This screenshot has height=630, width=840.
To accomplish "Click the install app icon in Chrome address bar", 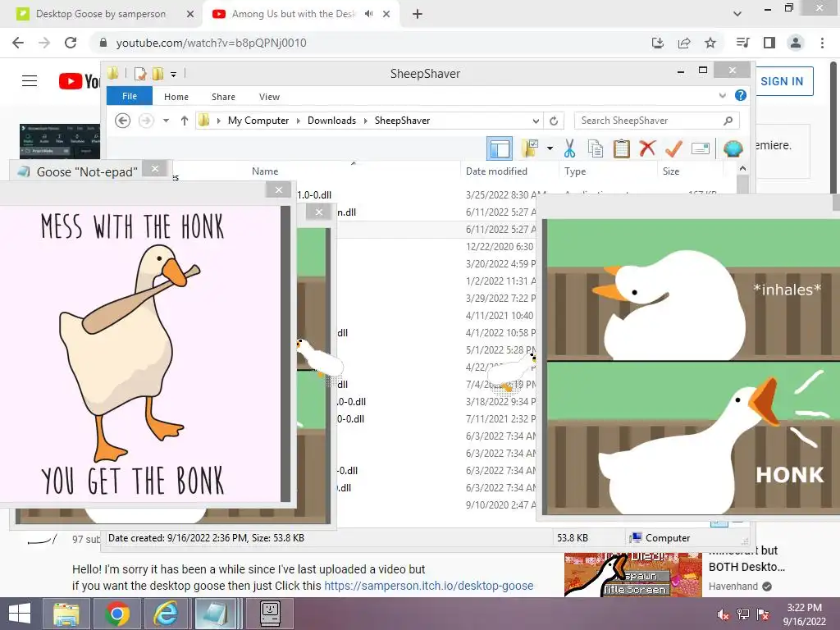I will [x=657, y=43].
